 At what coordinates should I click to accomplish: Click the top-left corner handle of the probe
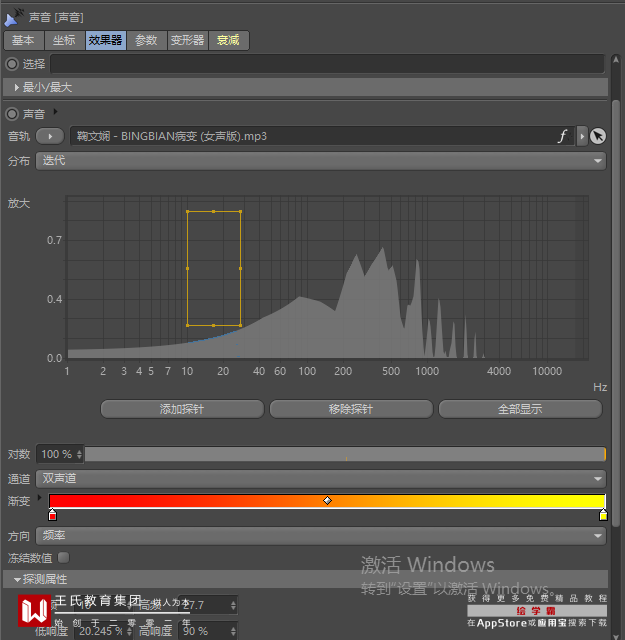coord(187,211)
